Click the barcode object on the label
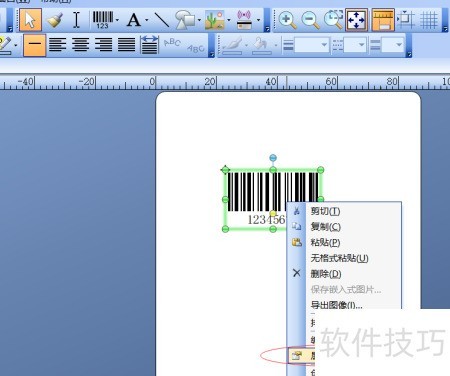This screenshot has width=450, height=376. pyautogui.click(x=273, y=199)
